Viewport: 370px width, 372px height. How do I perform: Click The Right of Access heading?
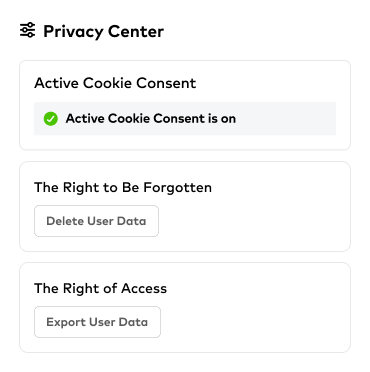[x=101, y=288]
